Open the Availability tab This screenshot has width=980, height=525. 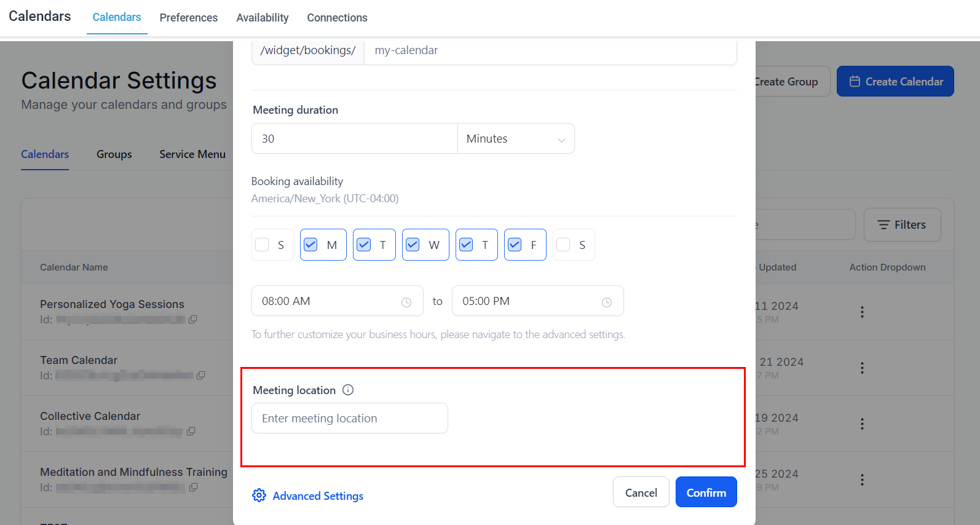(x=263, y=18)
